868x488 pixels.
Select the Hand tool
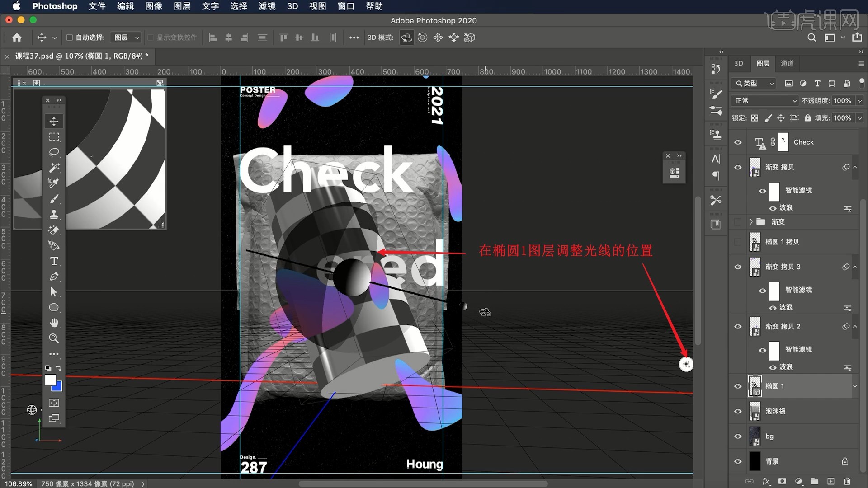54,323
